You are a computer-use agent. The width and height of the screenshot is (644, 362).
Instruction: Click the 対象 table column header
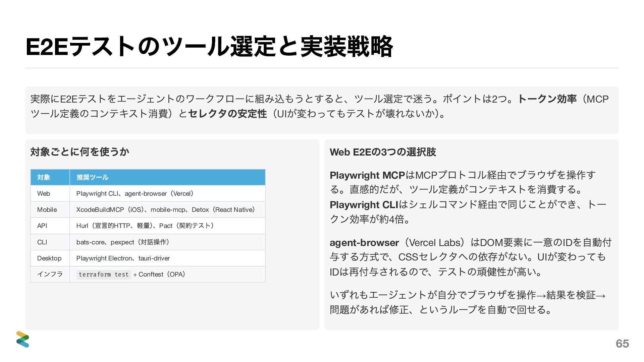click(x=44, y=177)
